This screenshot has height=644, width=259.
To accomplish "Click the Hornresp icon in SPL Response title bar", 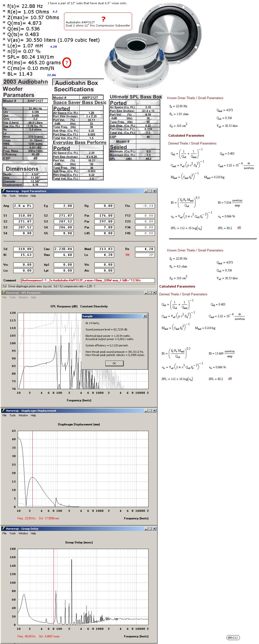I will (3, 292).
